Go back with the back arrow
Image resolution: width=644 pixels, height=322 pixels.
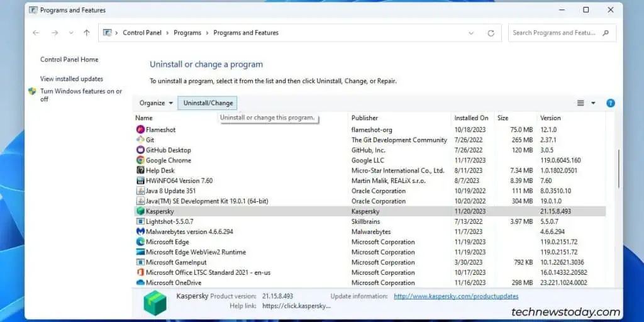click(x=36, y=33)
